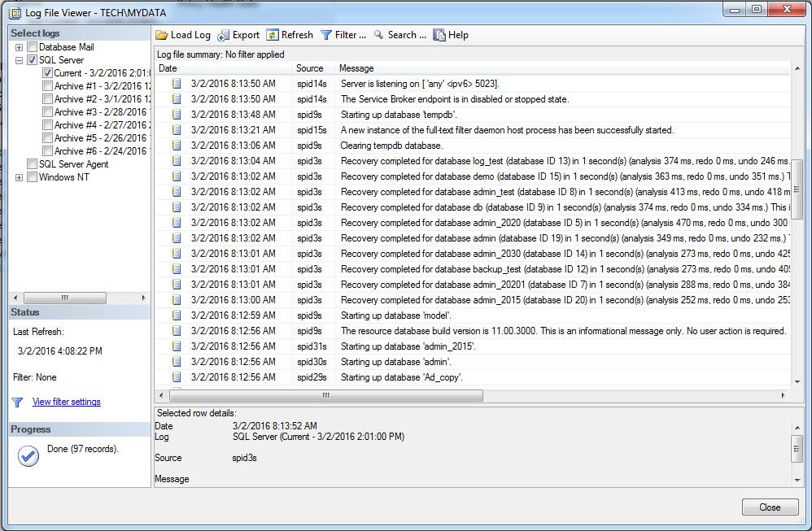Image resolution: width=812 pixels, height=531 pixels.
Task: Refresh the log view
Action: 273,35
